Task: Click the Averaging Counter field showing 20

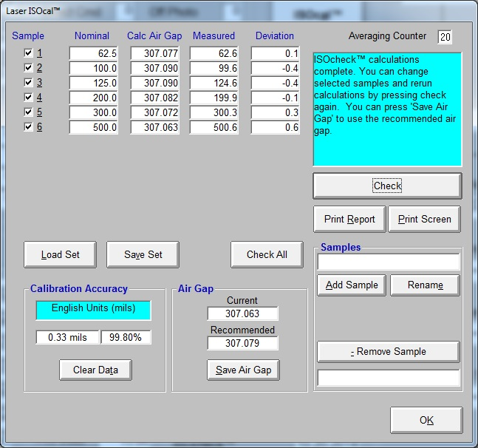Action: (x=445, y=37)
